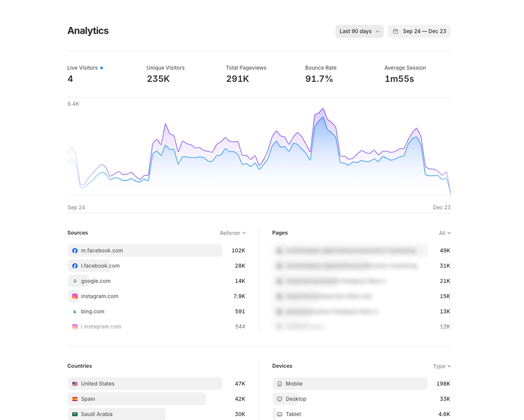Click the Google icon in Sources
This screenshot has width=524, height=420.
click(75, 281)
